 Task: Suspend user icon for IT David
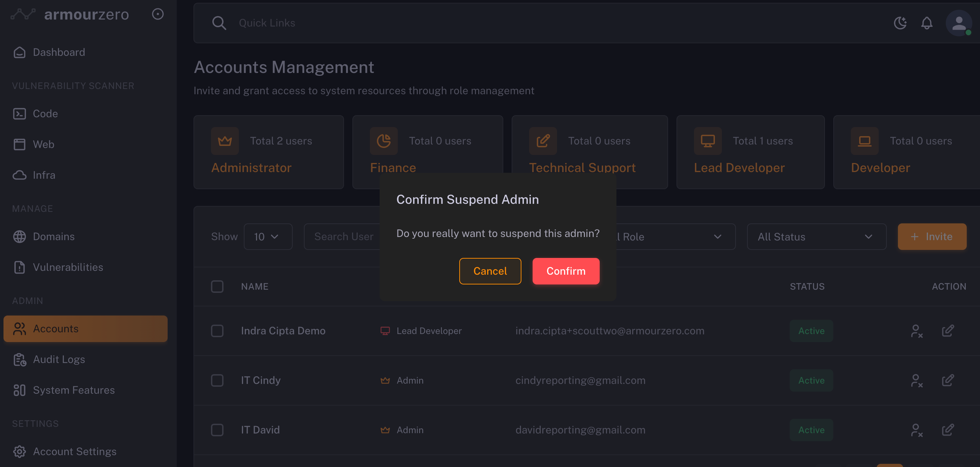point(916,430)
